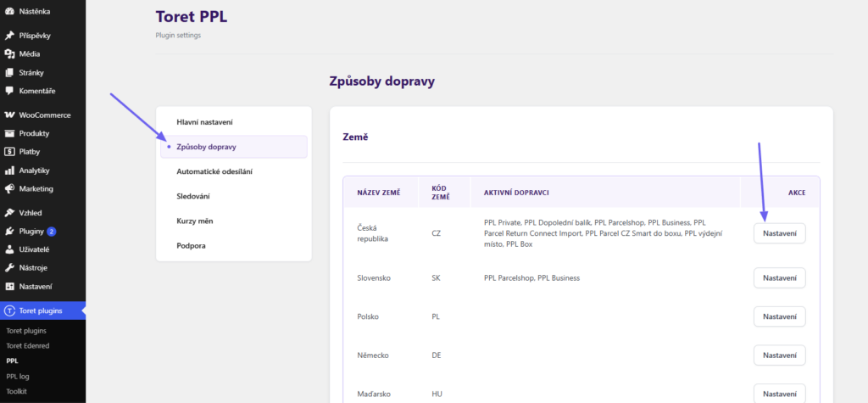Click the Nástěnka dashboard icon

coord(8,11)
